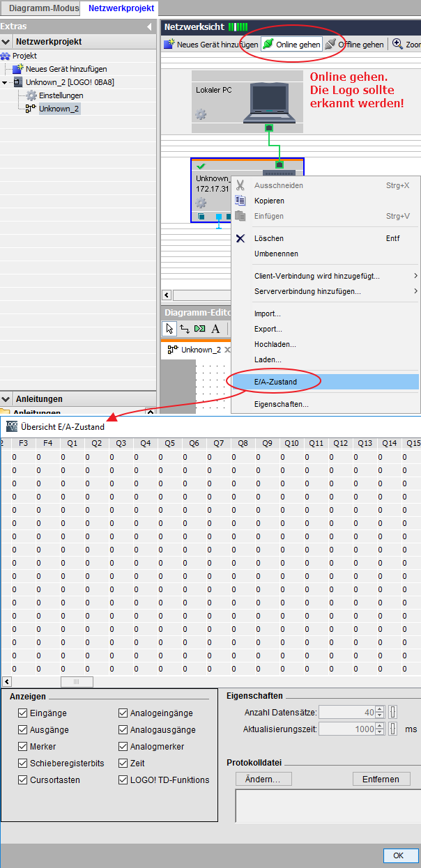The height and width of the screenshot is (868, 421).
Task: Open Einstellungen in the project tree
Action: (61, 95)
